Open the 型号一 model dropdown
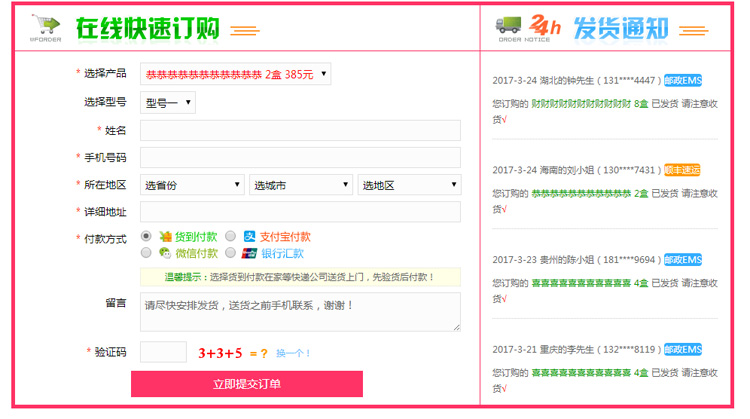Viewport: 750px width, 419px height. [x=168, y=102]
